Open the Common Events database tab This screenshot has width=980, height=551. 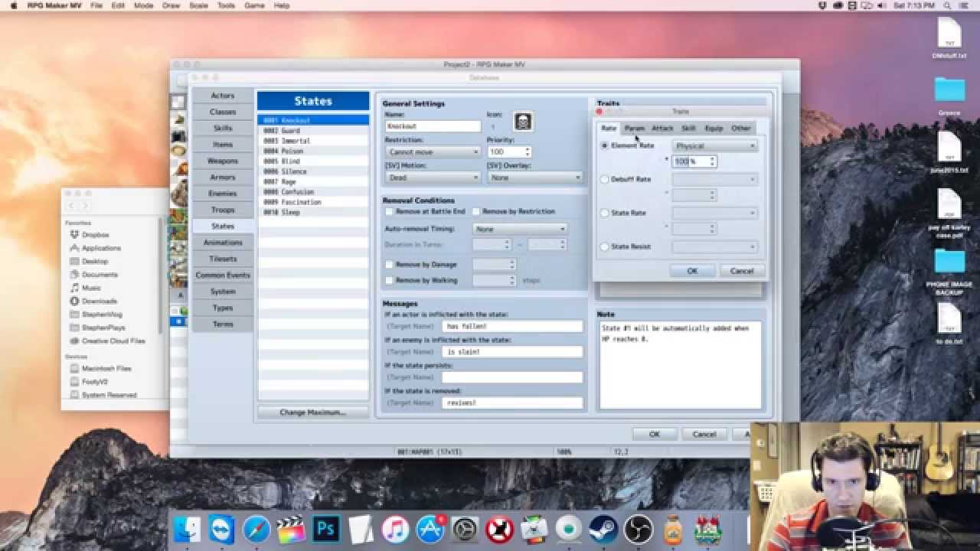point(223,275)
